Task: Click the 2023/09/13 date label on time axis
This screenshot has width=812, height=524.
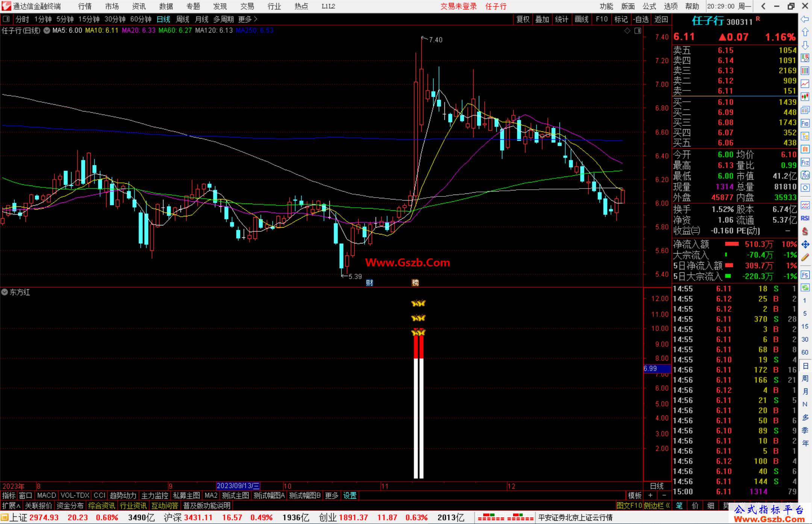Action: pos(238,486)
